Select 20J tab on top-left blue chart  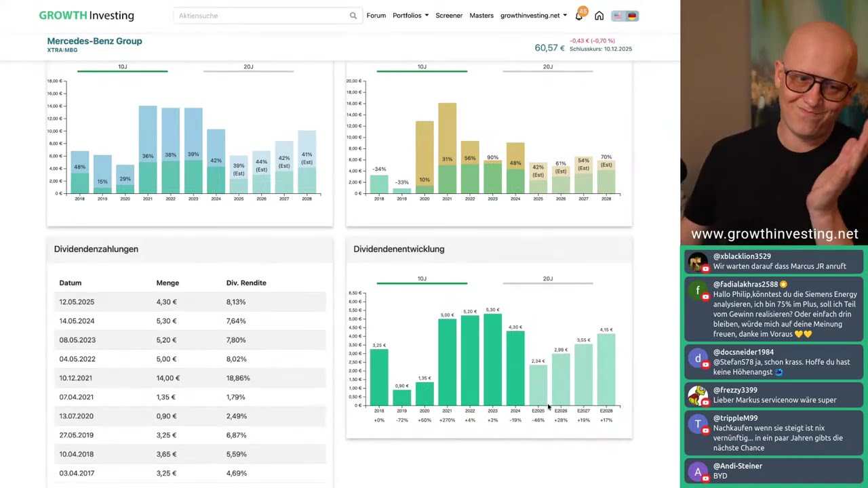(x=248, y=68)
